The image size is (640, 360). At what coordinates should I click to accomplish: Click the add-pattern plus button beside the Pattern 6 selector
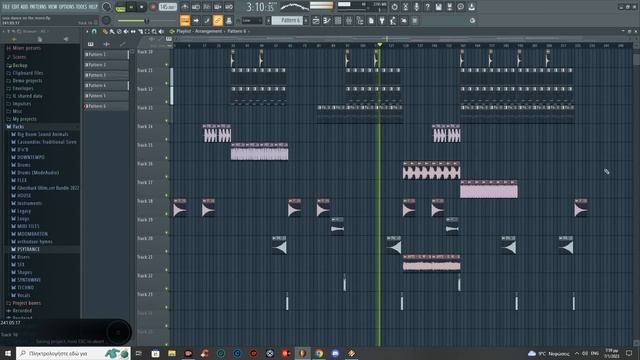coord(306,20)
